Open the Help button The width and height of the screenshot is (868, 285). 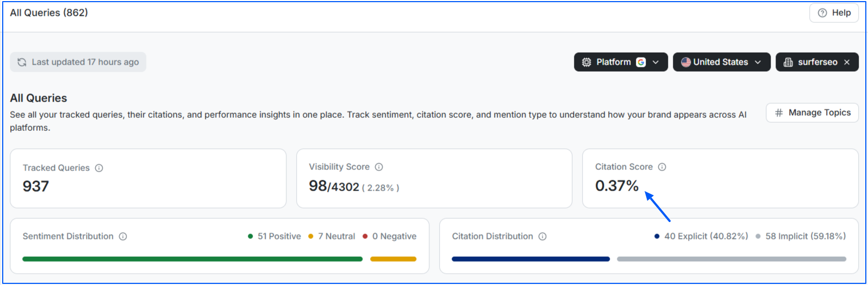click(834, 13)
